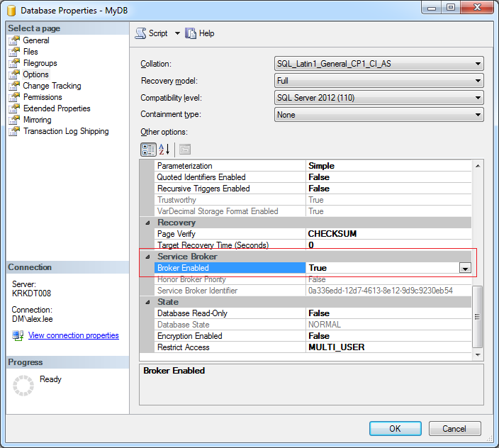The image size is (499, 448).
Task: Click the Script toolbar icon
Action: click(140, 33)
